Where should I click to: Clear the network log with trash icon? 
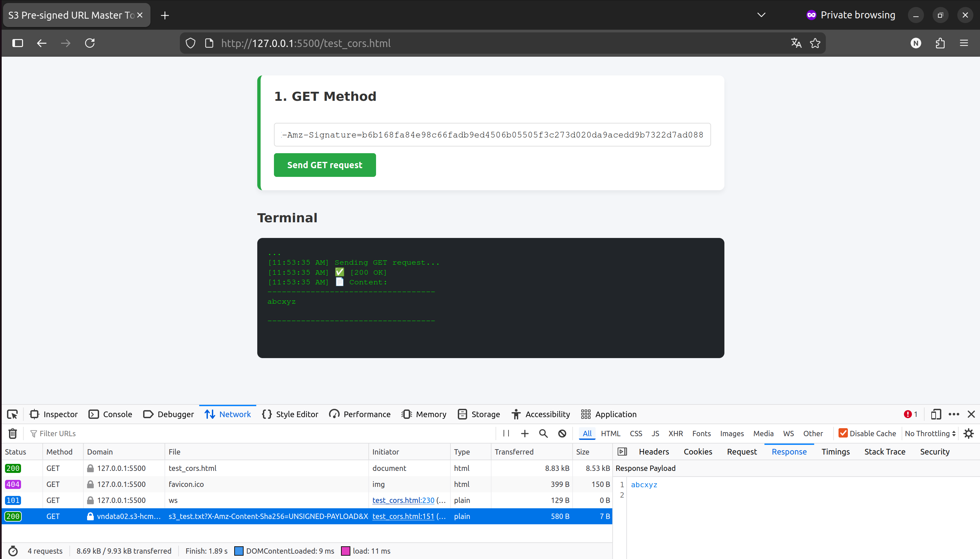tap(13, 434)
